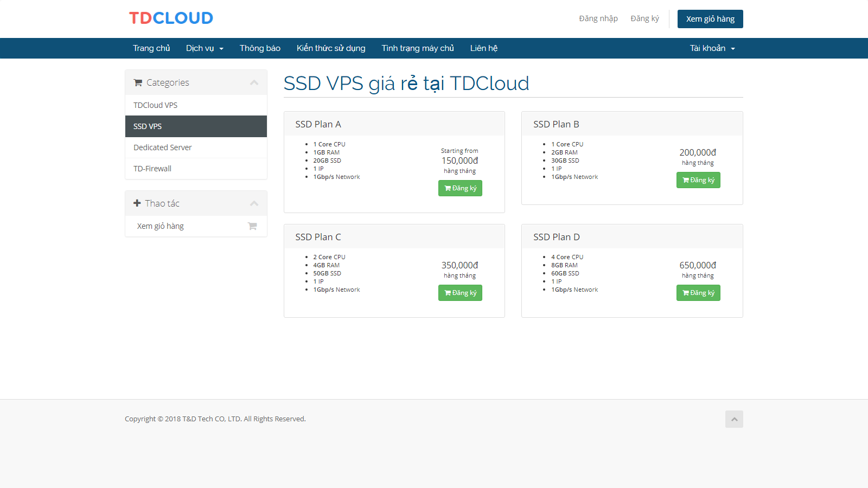Open Xem giỏ hàng in Thao tác panel
Screen dimensions: 868x488
[196, 226]
